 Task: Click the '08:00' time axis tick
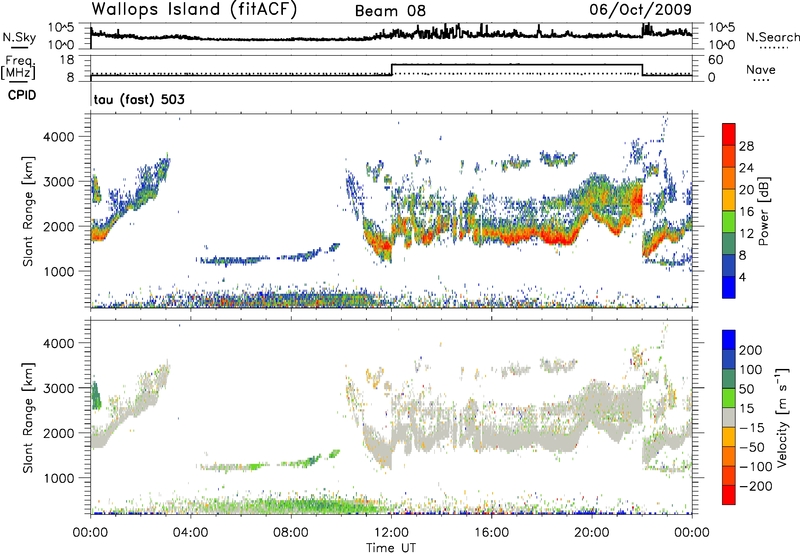pos(291,532)
